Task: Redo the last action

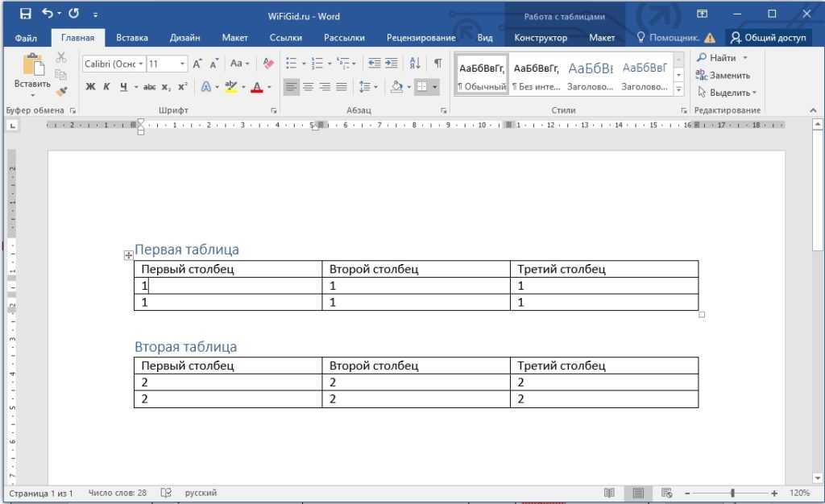Action: click(73, 13)
